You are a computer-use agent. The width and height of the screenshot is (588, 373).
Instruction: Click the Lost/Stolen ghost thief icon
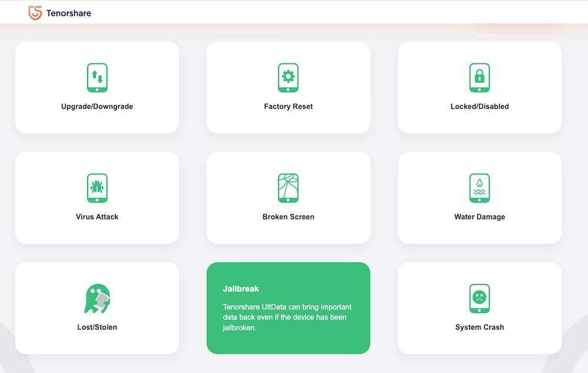tap(97, 298)
